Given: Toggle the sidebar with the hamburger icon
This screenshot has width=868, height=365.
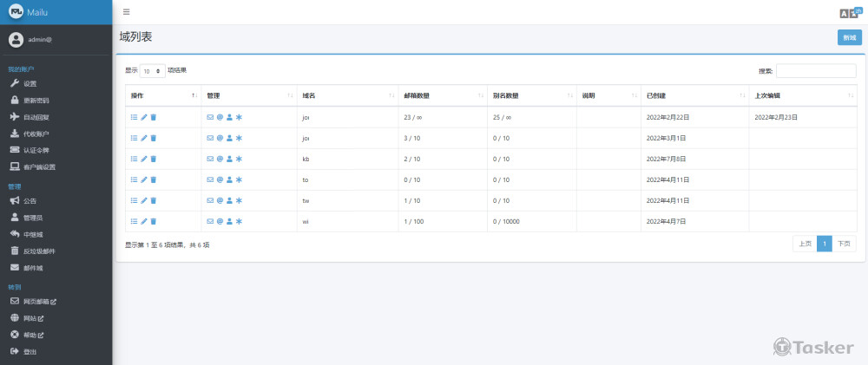Looking at the screenshot, I should (x=127, y=12).
